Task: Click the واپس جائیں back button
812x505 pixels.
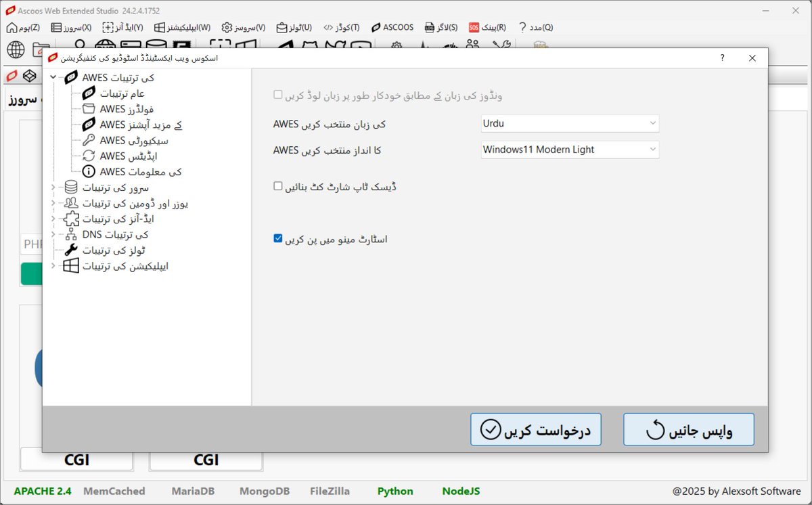Action: pyautogui.click(x=689, y=430)
